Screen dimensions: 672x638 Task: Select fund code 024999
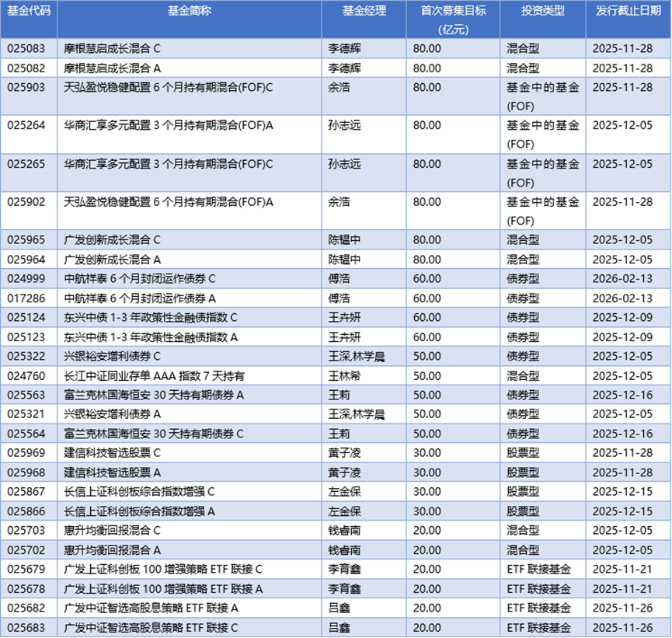tap(29, 278)
